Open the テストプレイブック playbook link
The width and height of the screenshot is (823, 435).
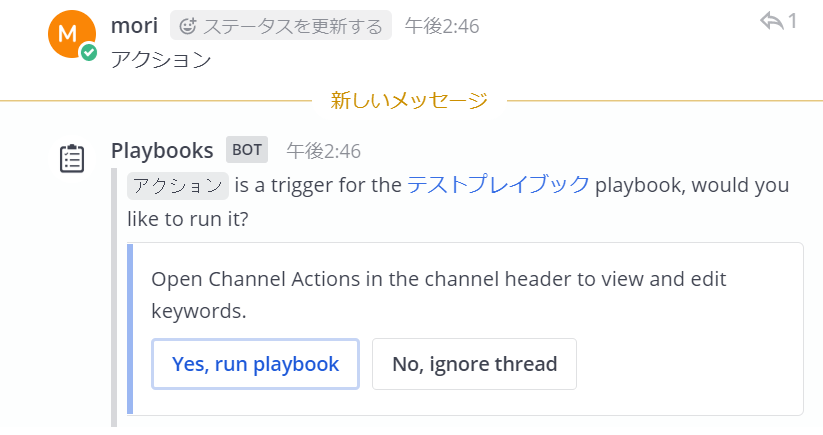pos(498,185)
